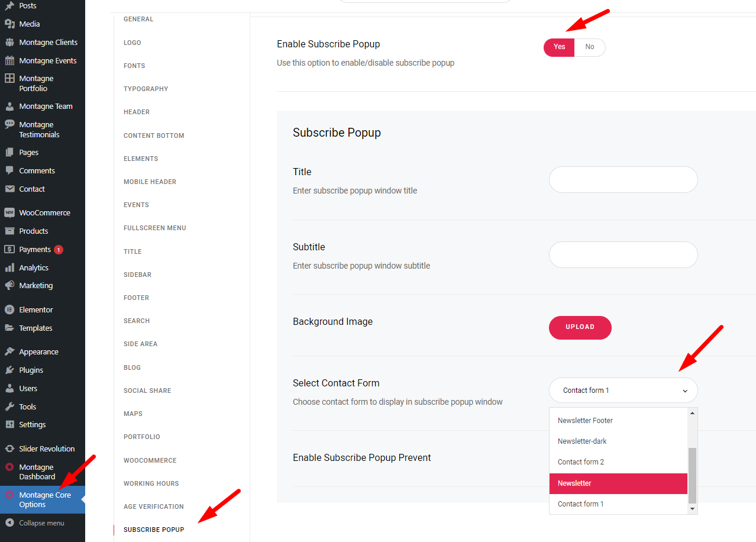Click the Upload background image button

click(x=580, y=327)
